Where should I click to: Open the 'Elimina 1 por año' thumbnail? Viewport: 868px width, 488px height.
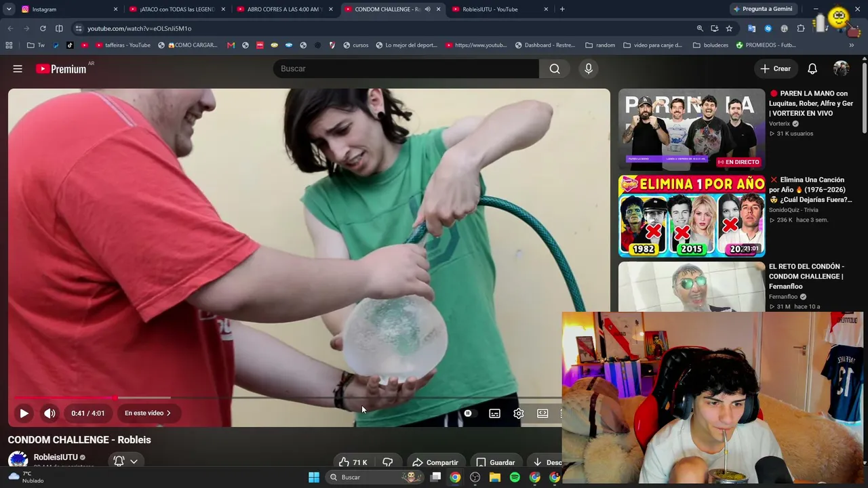[x=692, y=216]
